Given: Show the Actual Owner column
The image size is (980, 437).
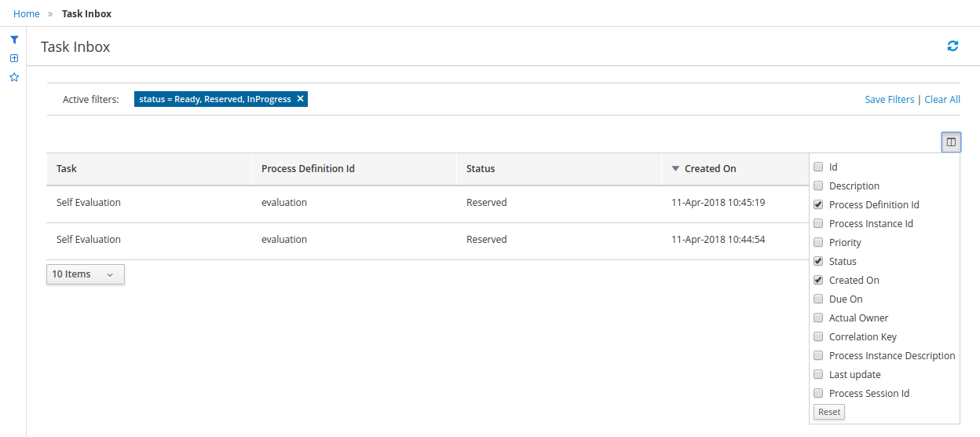Looking at the screenshot, I should [818, 318].
